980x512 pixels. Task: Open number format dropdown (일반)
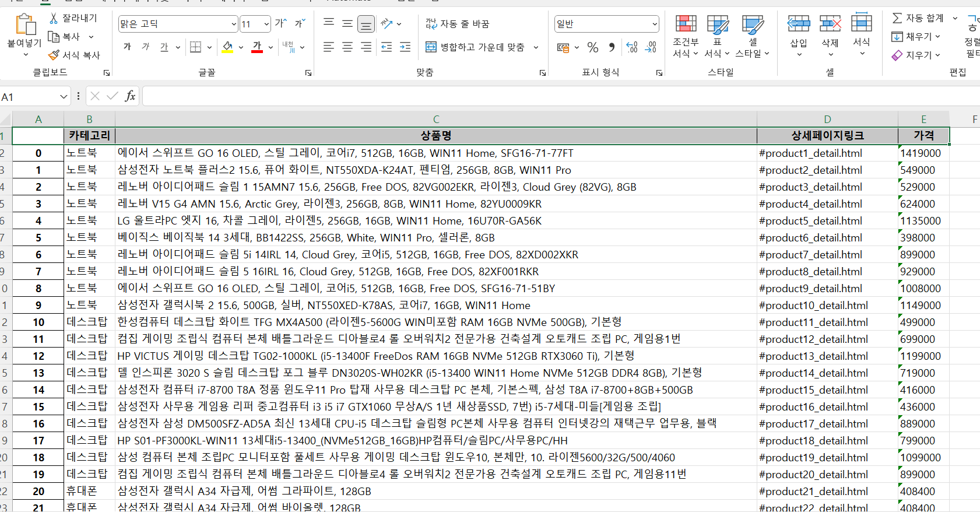655,24
